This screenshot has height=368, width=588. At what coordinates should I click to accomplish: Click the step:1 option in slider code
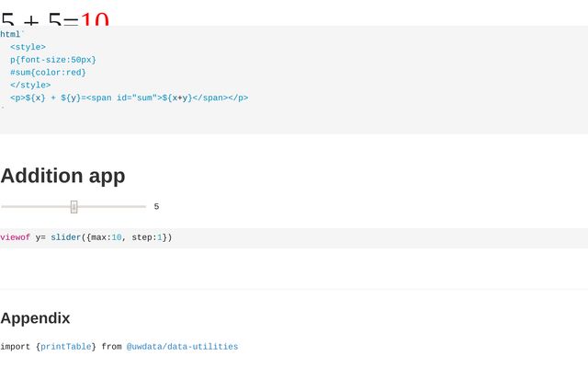(x=147, y=237)
